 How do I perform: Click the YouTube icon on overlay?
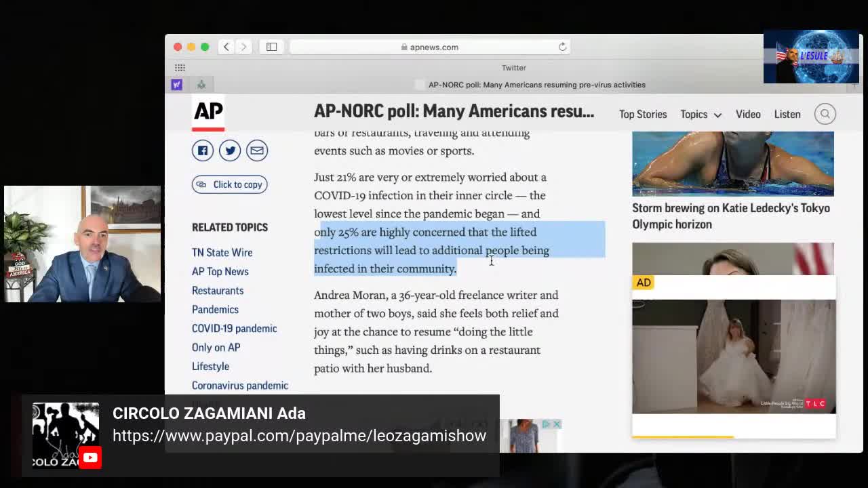click(x=90, y=458)
